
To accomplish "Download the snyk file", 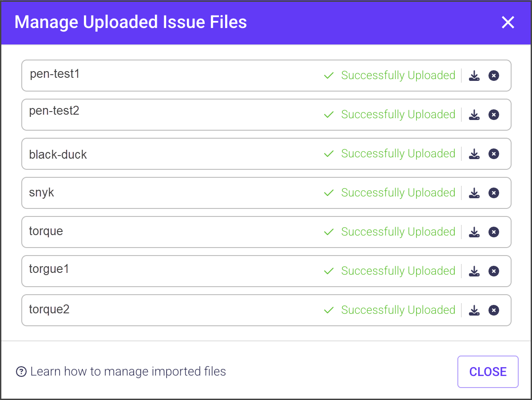I will pyautogui.click(x=474, y=193).
